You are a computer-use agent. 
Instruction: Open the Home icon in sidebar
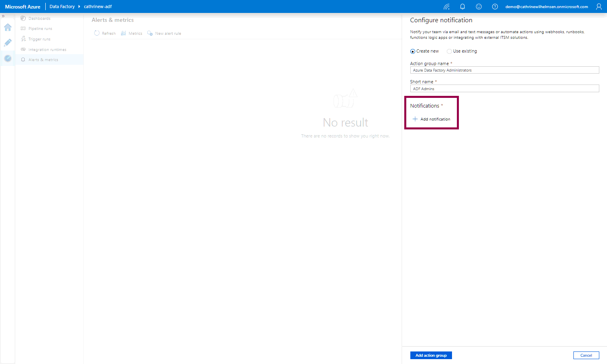tap(8, 28)
